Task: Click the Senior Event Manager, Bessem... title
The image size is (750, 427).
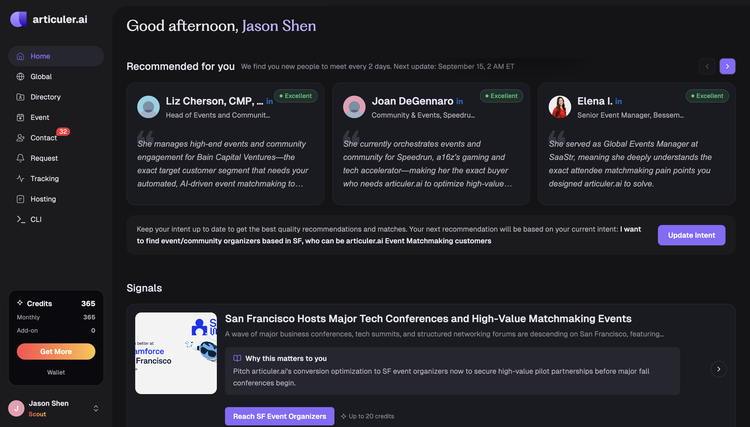Action: tap(630, 115)
